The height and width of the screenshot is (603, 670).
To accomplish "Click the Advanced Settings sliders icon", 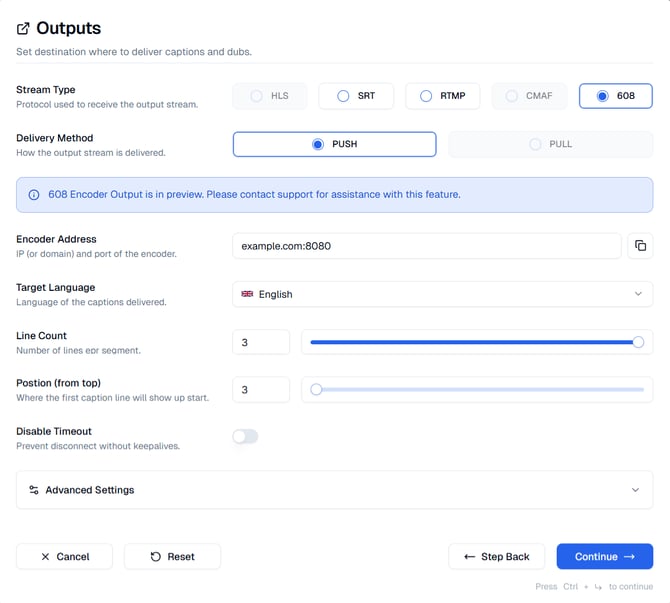I will (34, 490).
